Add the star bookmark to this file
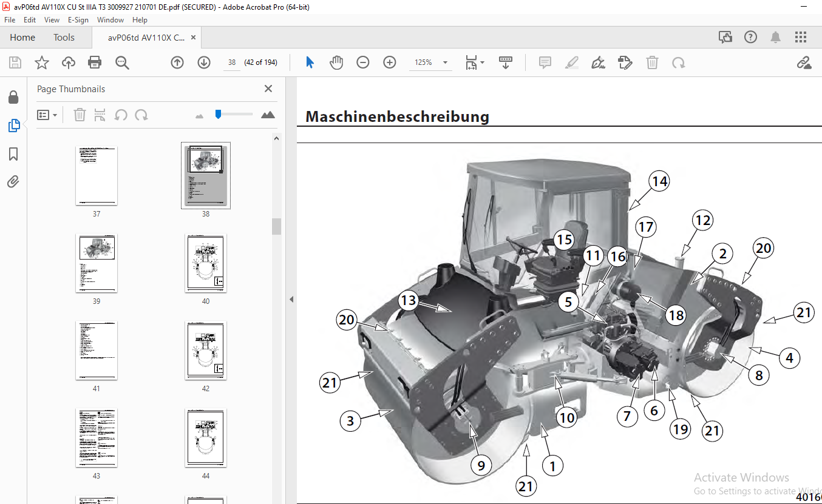The width and height of the screenshot is (822, 504). (42, 62)
